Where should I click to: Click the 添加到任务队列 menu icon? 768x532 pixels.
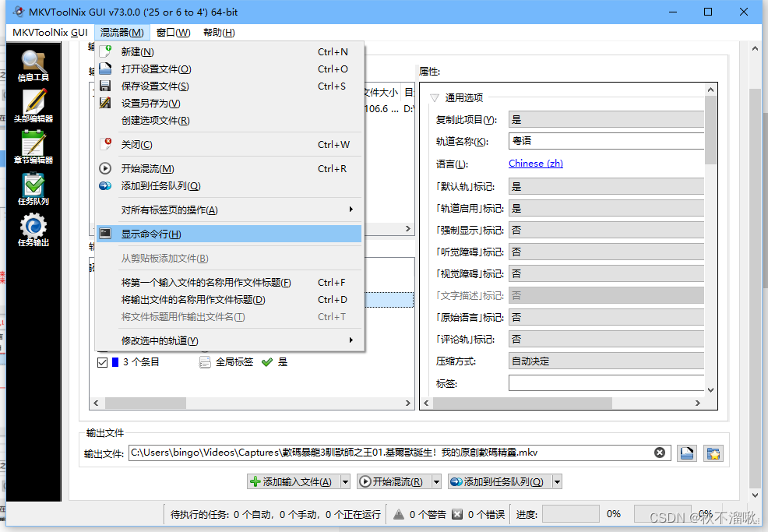point(105,185)
